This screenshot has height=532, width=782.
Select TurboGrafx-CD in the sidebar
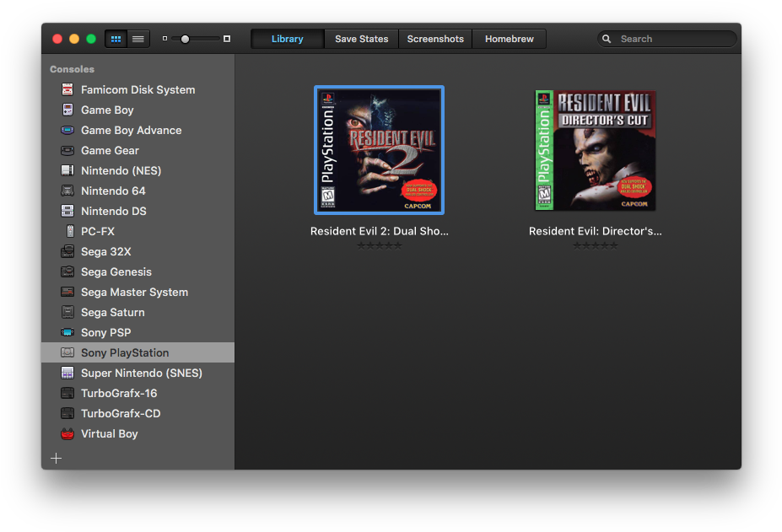pos(138,413)
